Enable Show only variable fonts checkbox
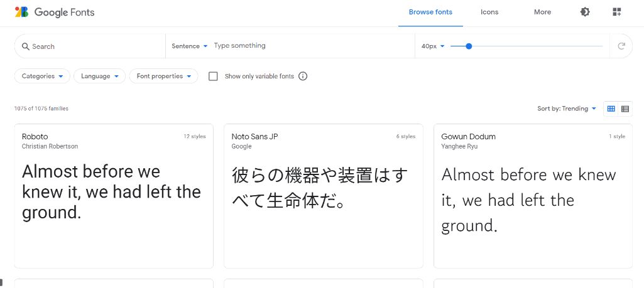The width and height of the screenshot is (644, 288). point(213,77)
